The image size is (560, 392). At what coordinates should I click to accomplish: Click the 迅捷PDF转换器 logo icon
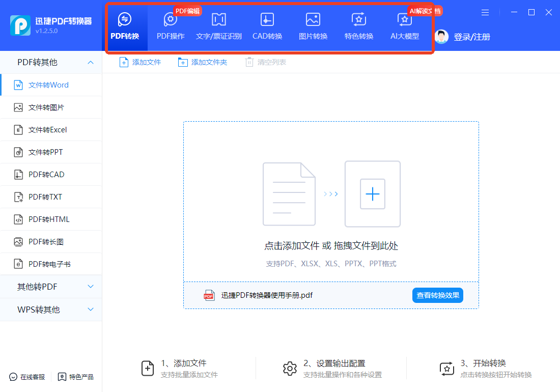point(20,25)
